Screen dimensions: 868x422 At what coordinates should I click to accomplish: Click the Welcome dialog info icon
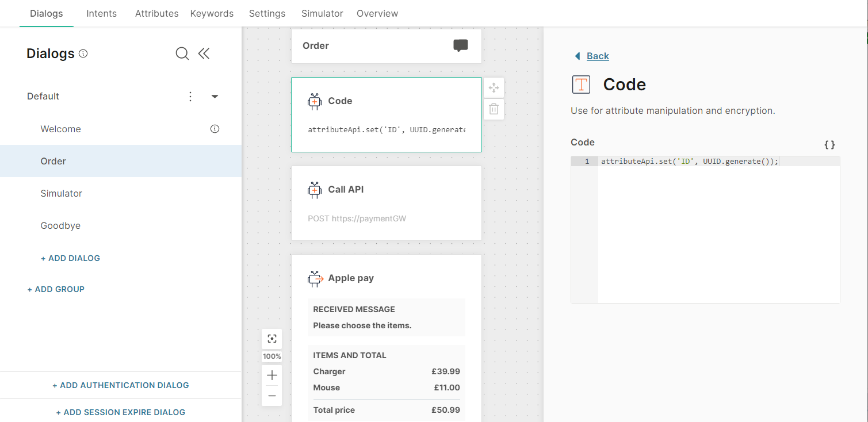tap(215, 129)
